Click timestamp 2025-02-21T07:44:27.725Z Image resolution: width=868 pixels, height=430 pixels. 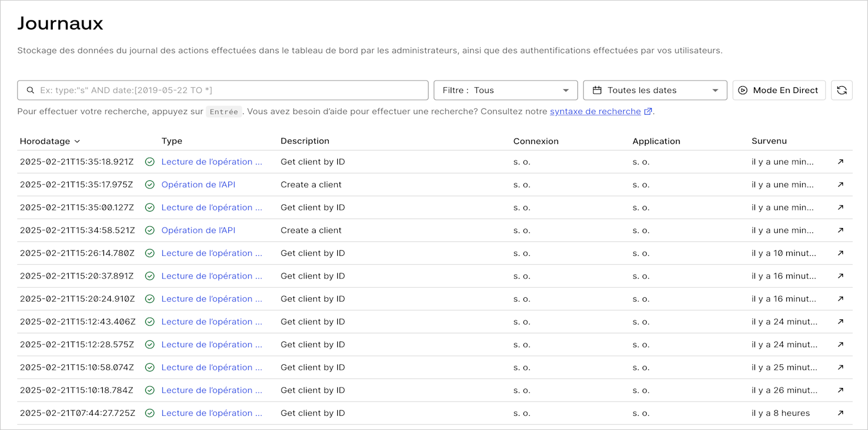point(77,413)
